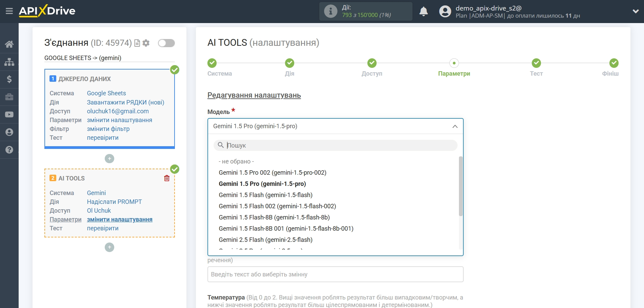Open the home icon in sidebar

[9, 44]
